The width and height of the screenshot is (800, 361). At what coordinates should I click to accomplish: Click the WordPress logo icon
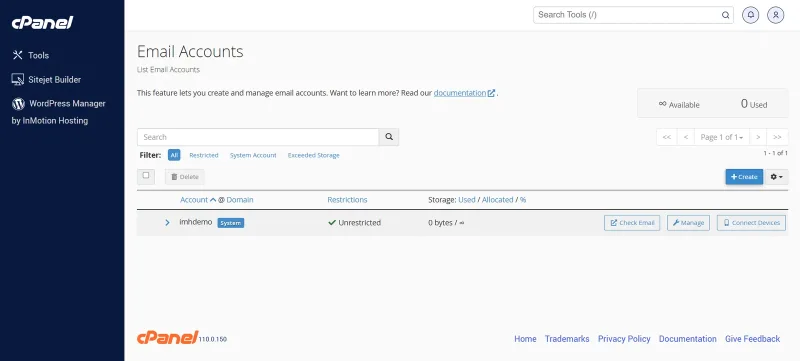coord(18,104)
